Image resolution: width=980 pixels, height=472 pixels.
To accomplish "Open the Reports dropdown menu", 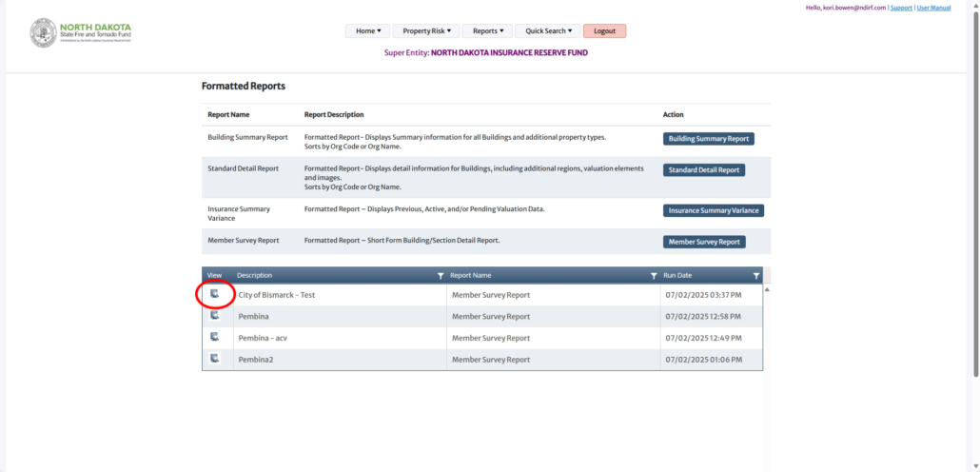I will pyautogui.click(x=489, y=31).
